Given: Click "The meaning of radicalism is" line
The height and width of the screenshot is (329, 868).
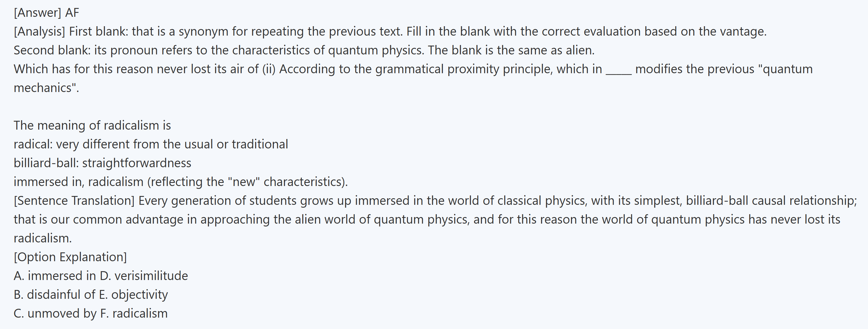Looking at the screenshot, I should point(92,126).
